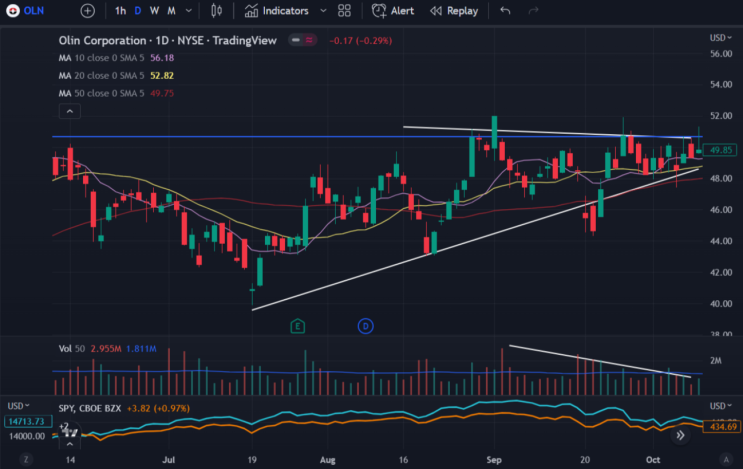Click the 1.811M volume average value
The image size is (743, 469).
tap(141, 349)
